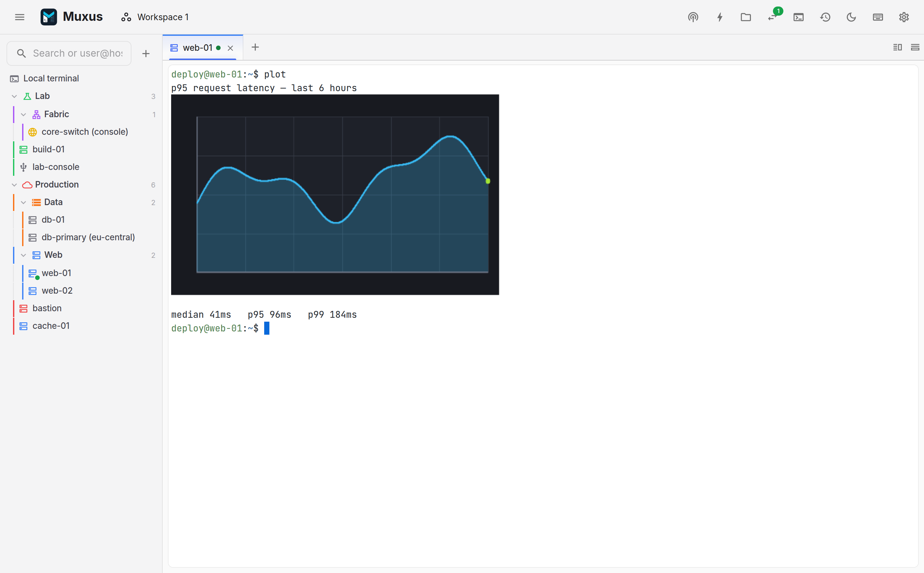This screenshot has height=573, width=924.
Task: Open the session history icon
Action: [x=825, y=17]
